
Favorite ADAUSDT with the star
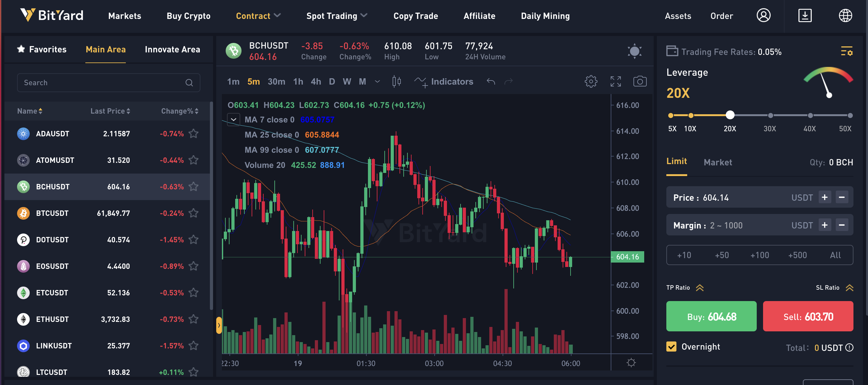(193, 133)
